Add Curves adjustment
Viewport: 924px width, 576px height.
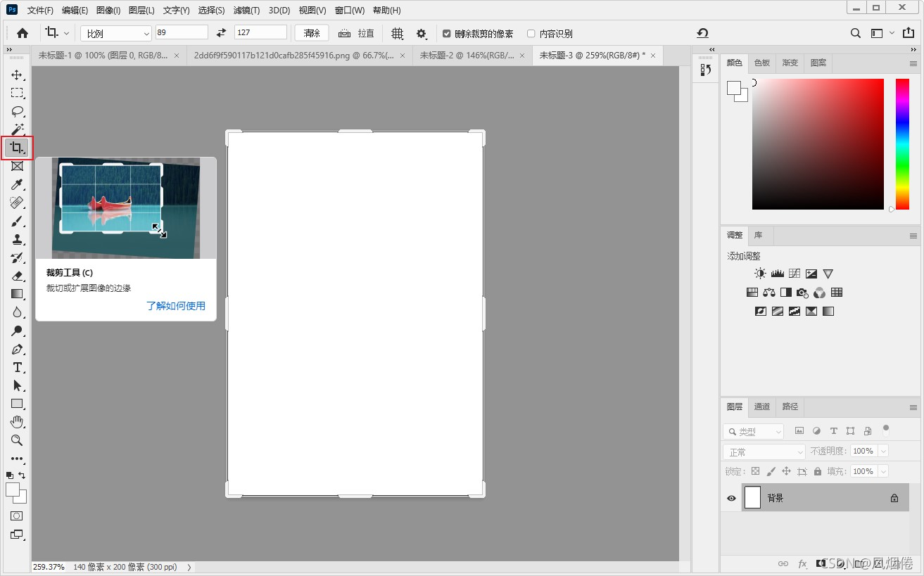point(795,274)
